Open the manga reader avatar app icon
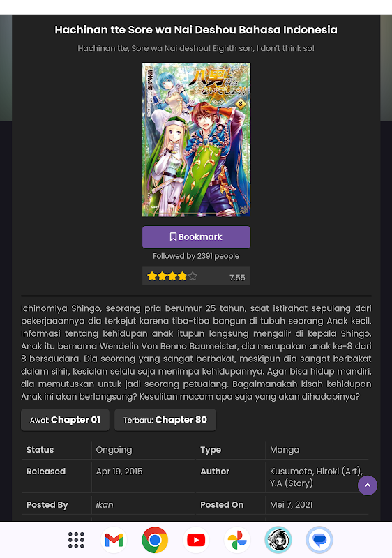 [x=278, y=540]
